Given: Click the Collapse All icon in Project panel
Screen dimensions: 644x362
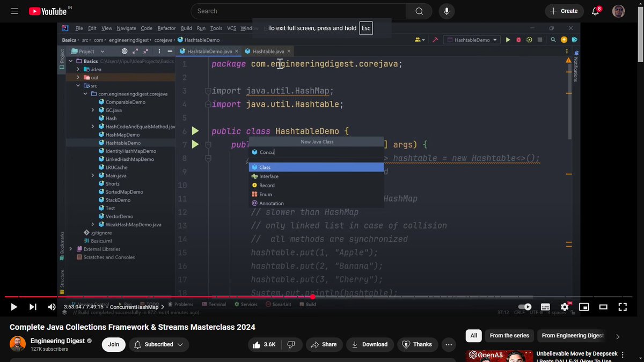Looking at the screenshot, I should click(146, 51).
